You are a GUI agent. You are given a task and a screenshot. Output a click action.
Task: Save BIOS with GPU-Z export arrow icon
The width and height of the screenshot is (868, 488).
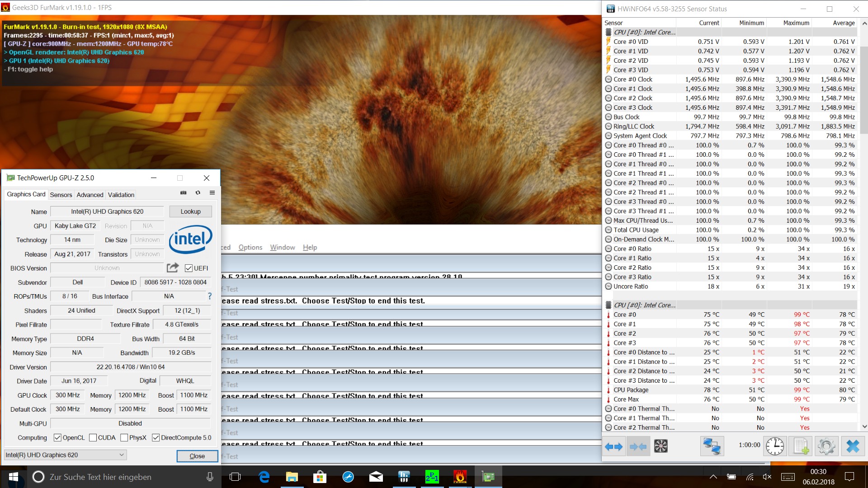point(173,268)
